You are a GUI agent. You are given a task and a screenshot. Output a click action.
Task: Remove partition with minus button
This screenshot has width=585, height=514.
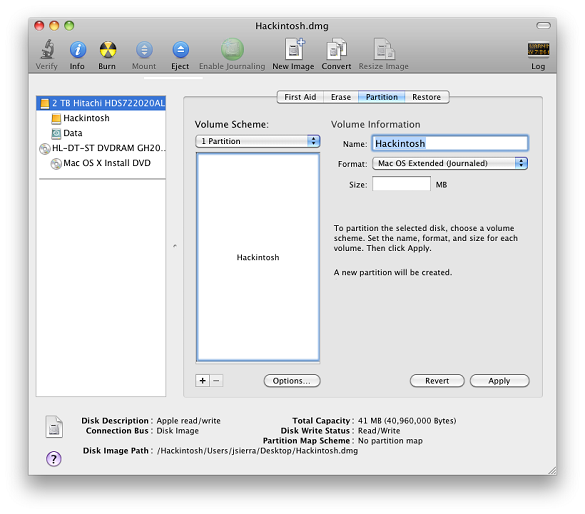(216, 380)
